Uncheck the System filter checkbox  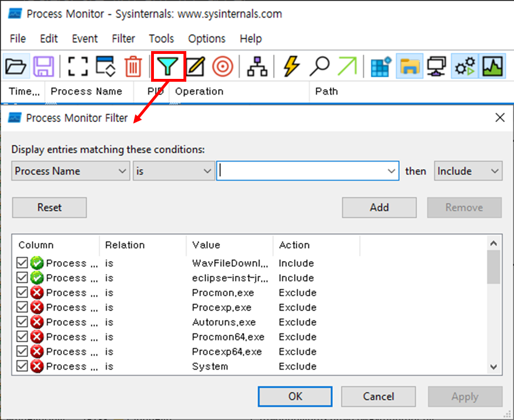coord(22,366)
